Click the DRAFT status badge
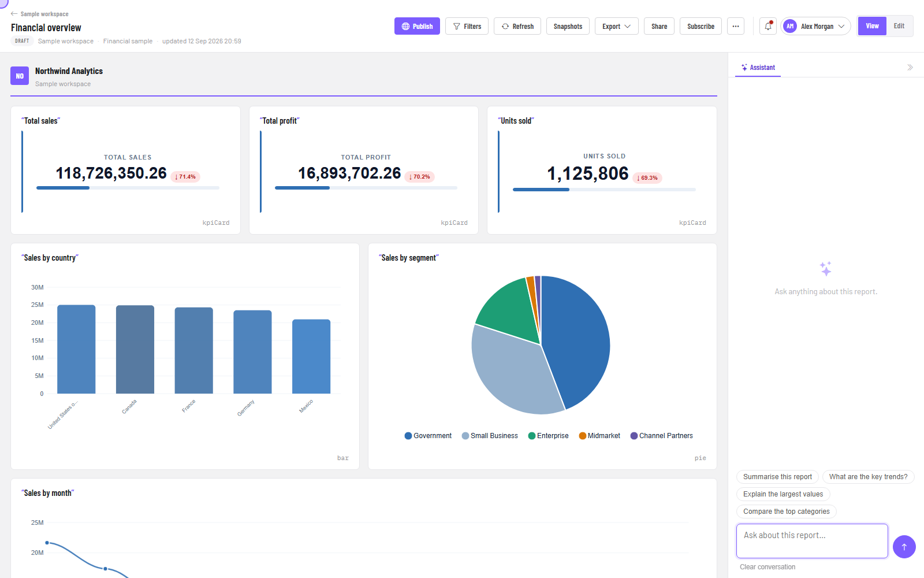This screenshot has height=578, width=924. (22, 41)
